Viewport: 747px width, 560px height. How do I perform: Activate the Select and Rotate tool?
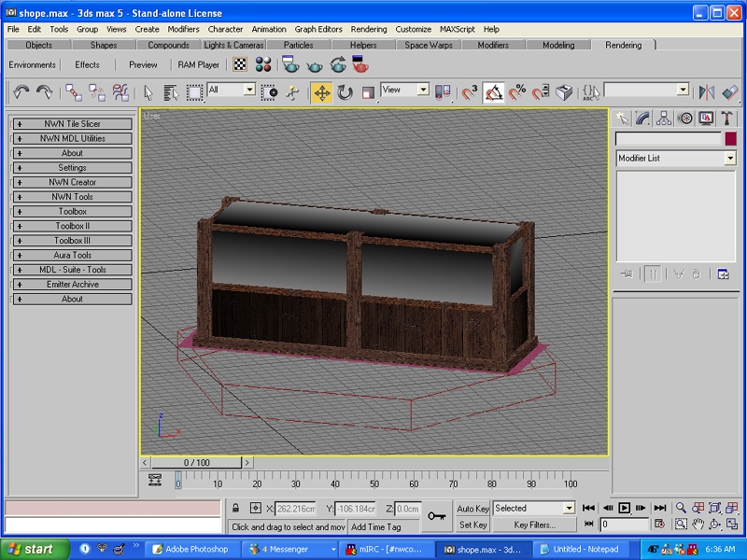click(345, 91)
